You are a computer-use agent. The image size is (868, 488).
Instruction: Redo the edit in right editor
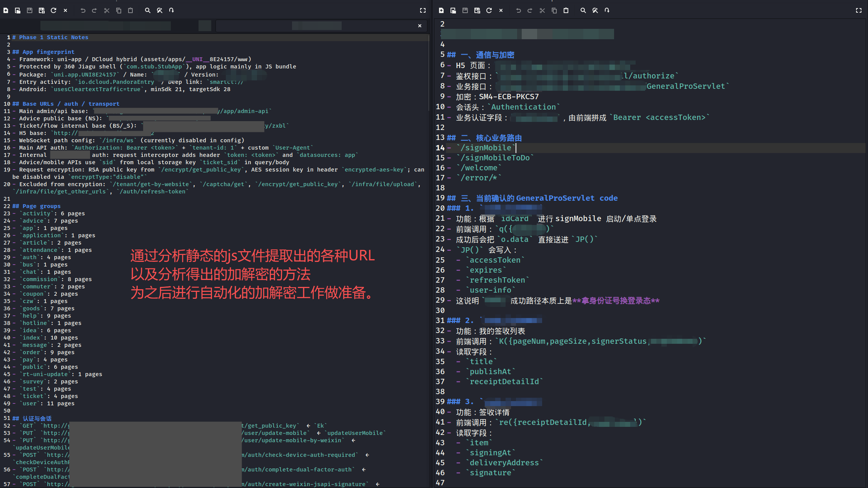click(530, 10)
